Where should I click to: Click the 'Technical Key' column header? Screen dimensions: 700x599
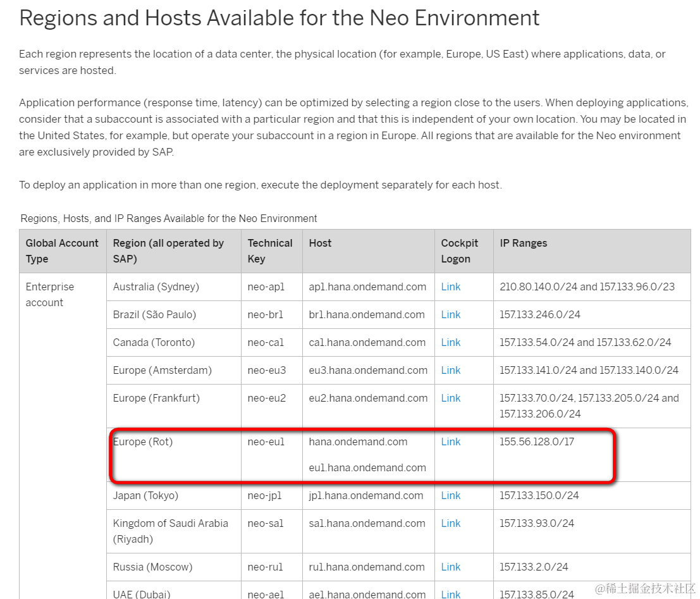pos(272,251)
